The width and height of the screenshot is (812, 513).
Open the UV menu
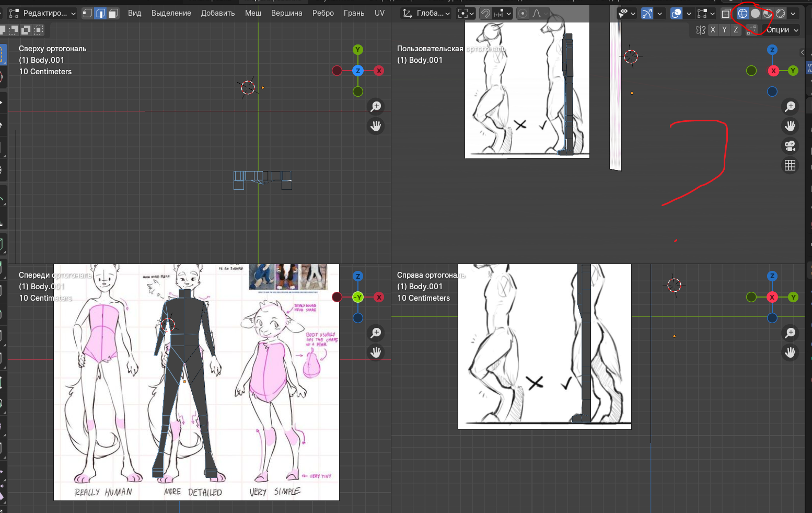[379, 13]
